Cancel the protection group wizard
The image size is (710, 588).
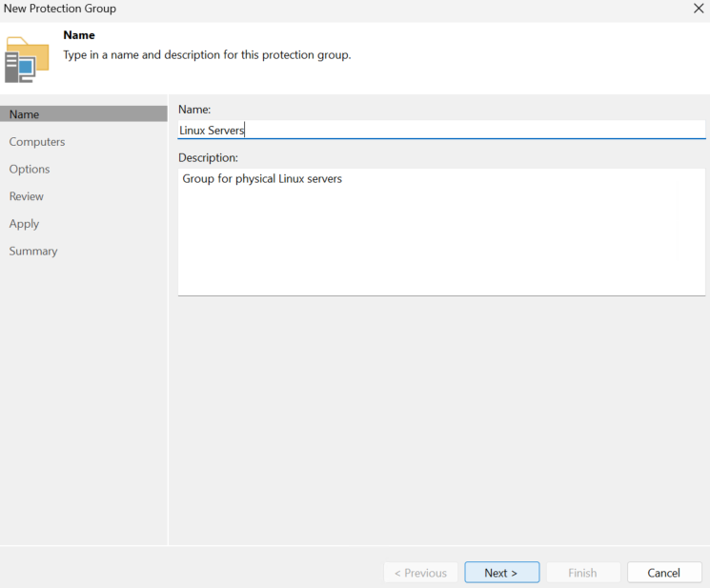coord(664,573)
